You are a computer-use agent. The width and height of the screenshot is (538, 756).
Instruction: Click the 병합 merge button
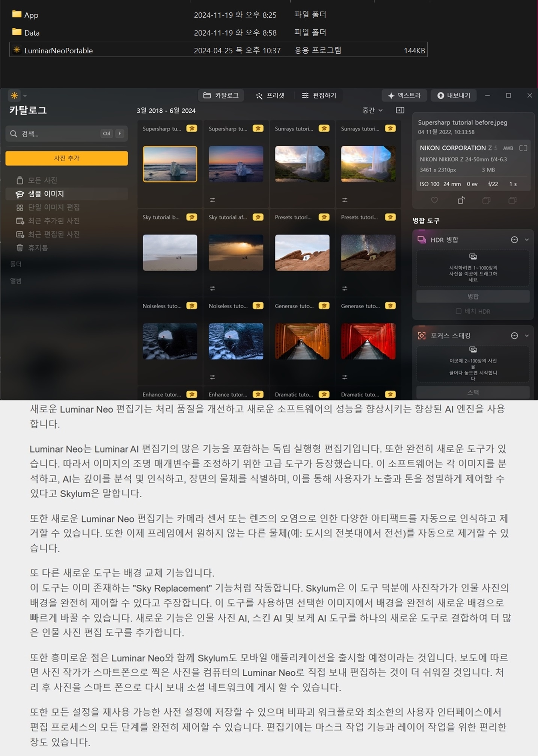pyautogui.click(x=473, y=296)
